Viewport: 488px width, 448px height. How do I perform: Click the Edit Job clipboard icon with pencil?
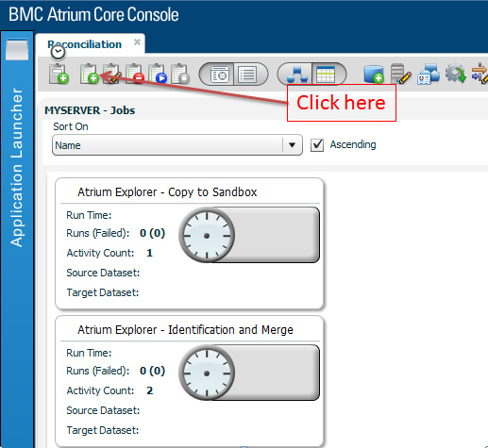(x=112, y=74)
